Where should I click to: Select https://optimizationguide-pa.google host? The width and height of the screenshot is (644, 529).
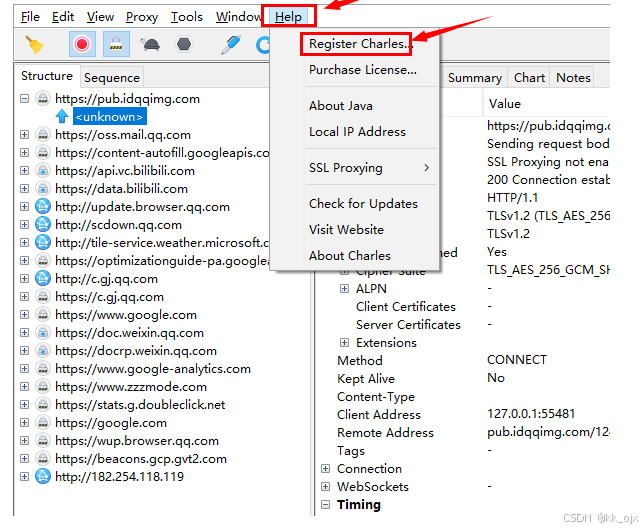[x=162, y=261]
